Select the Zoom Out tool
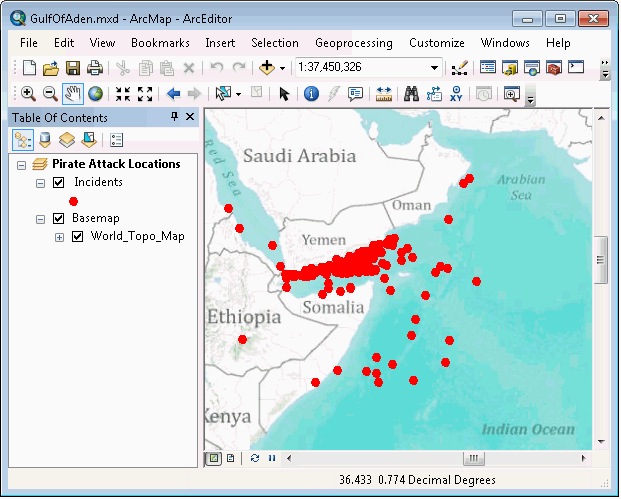The image size is (621, 499). click(50, 94)
